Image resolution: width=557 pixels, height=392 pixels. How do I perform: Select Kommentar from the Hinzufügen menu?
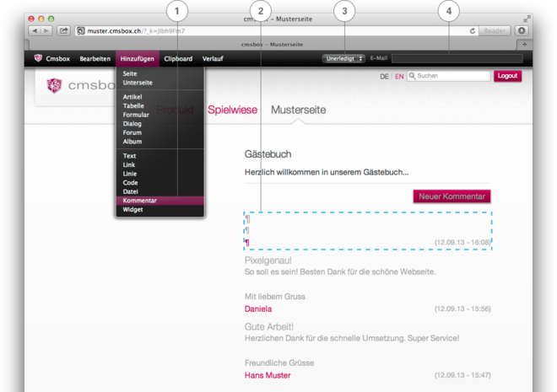click(140, 201)
